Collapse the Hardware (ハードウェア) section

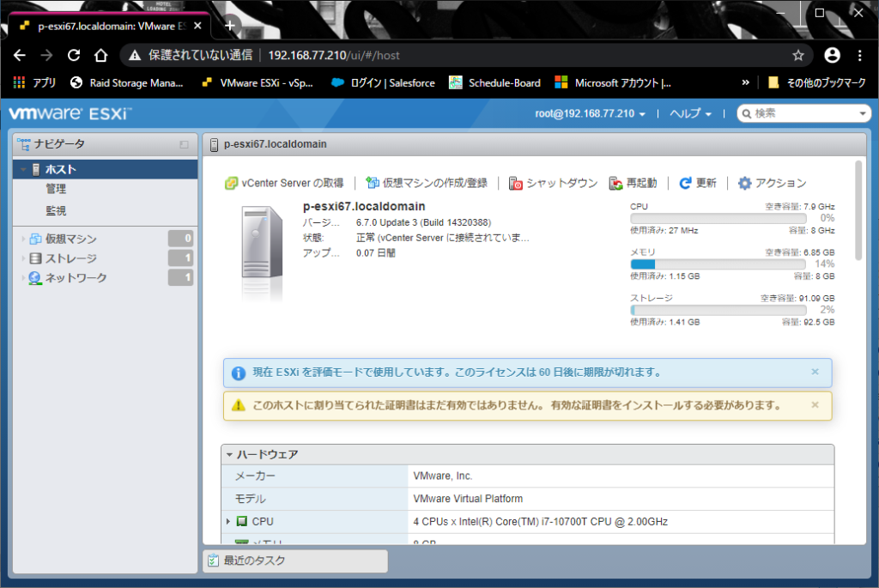click(229, 455)
